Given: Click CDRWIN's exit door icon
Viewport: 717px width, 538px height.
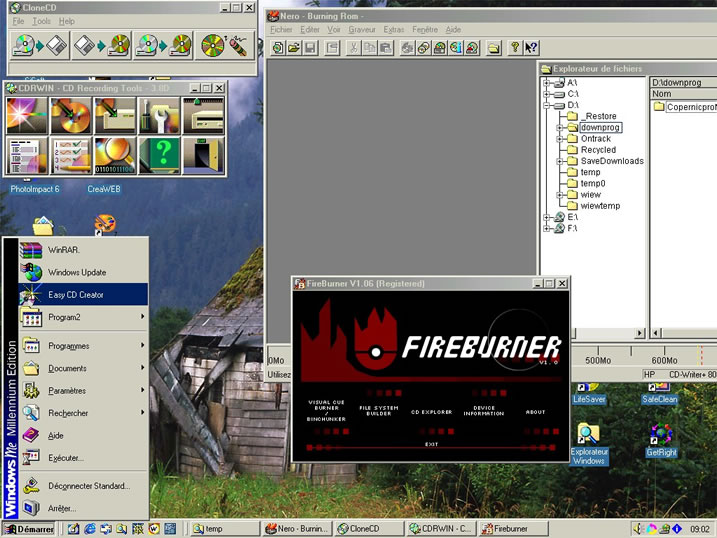Looking at the screenshot, I should click(203, 156).
